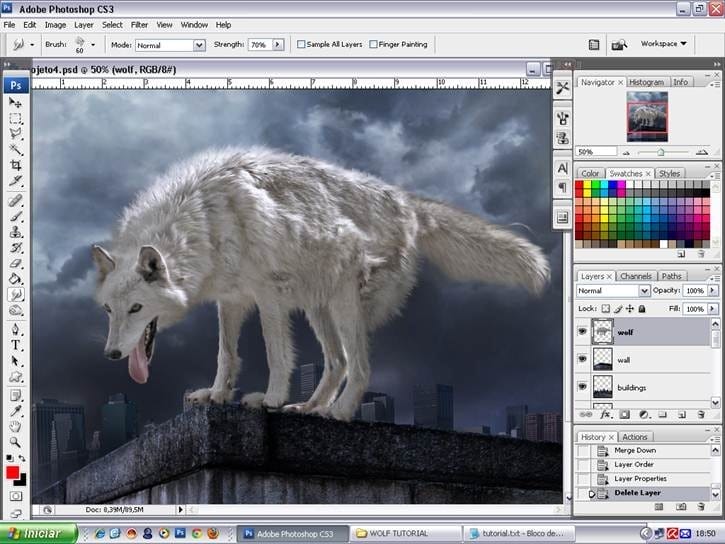Open layer style fx menu
Image resolution: width=725 pixels, height=544 pixels.
pyautogui.click(x=605, y=415)
